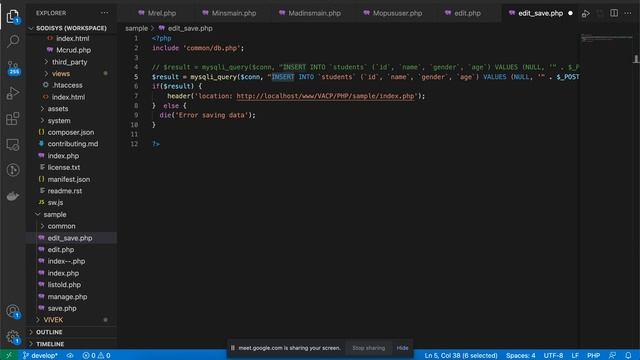Image resolution: width=640 pixels, height=360 pixels.
Task: Click Hide on sharing banner
Action: [x=402, y=348]
